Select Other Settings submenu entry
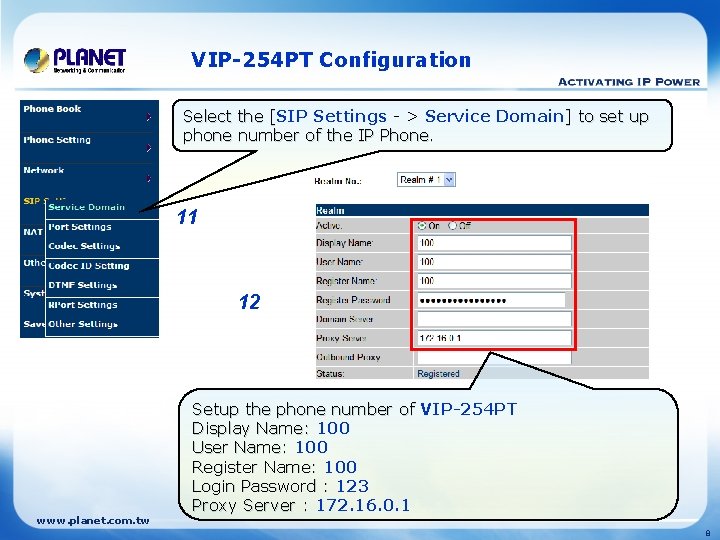Image resolution: width=720 pixels, height=540 pixels. pyautogui.click(x=83, y=324)
